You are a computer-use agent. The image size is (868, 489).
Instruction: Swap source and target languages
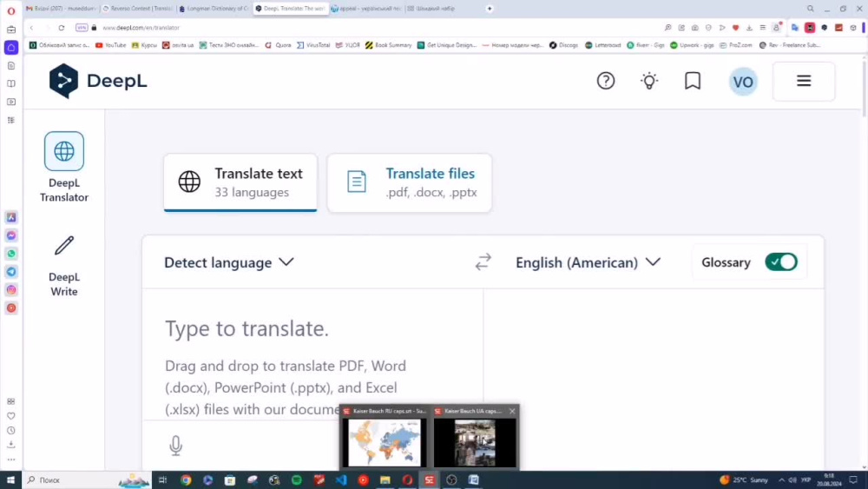(483, 262)
